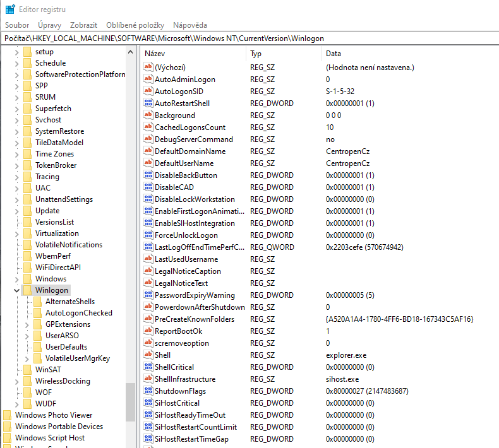Collapse the Winlogon tree node
The width and height of the screenshot is (499, 448).
16,290
